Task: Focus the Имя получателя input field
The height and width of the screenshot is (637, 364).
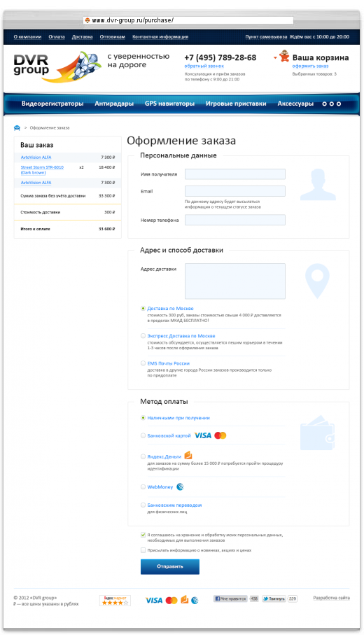Action: 234,174
